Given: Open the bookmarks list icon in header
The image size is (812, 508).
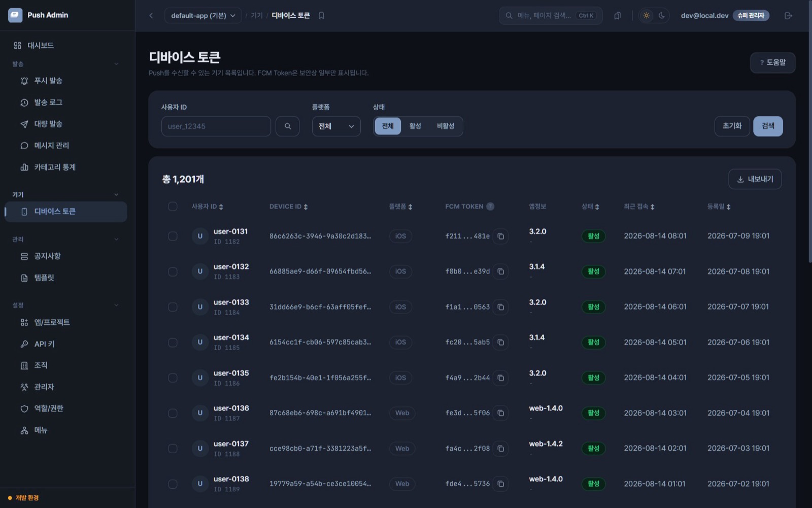Looking at the screenshot, I should coord(617,16).
